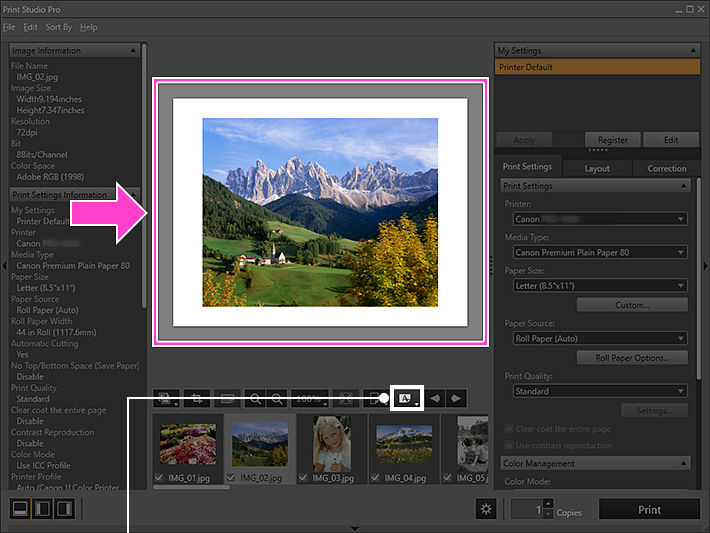The width and height of the screenshot is (710, 533).
Task: Open the Media Type dropdown
Action: (595, 252)
